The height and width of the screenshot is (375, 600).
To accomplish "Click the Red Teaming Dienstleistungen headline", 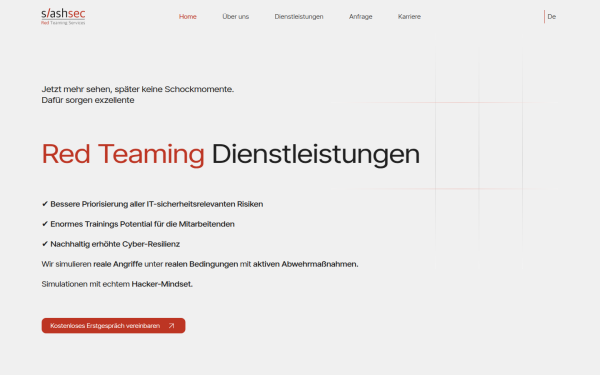I will 231,154.
